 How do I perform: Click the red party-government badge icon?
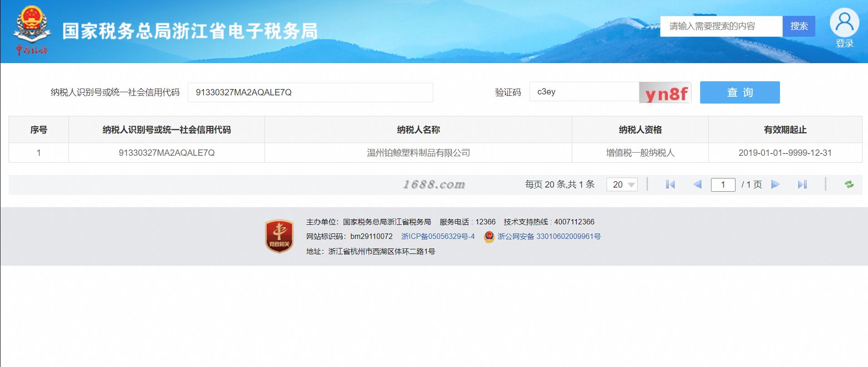[279, 236]
